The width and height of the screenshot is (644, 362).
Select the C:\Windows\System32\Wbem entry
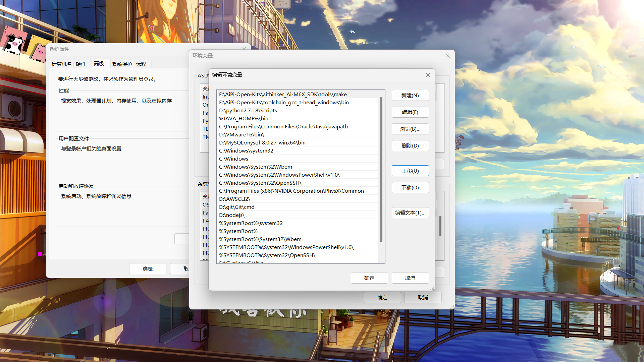297,167
